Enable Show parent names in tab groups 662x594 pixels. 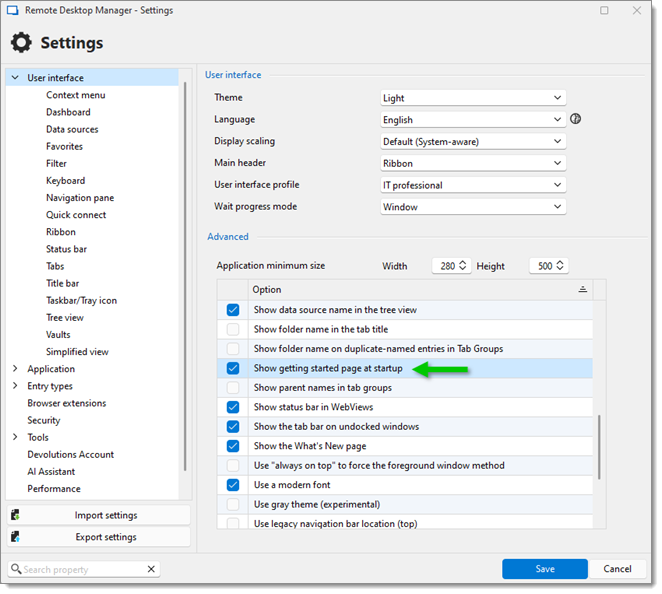point(233,388)
